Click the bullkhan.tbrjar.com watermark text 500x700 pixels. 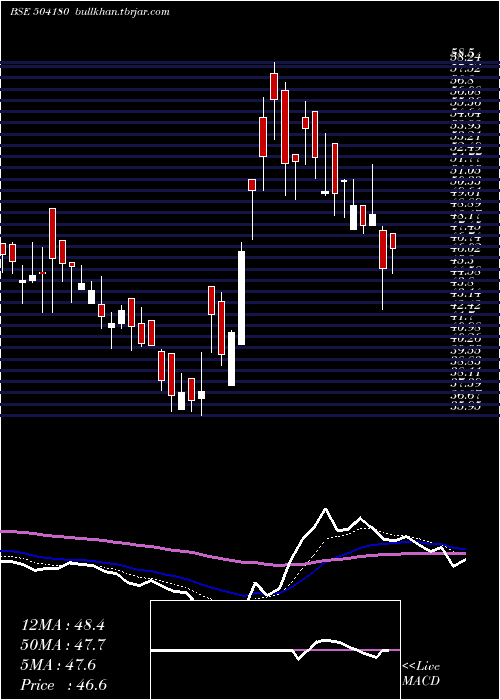pos(121,12)
